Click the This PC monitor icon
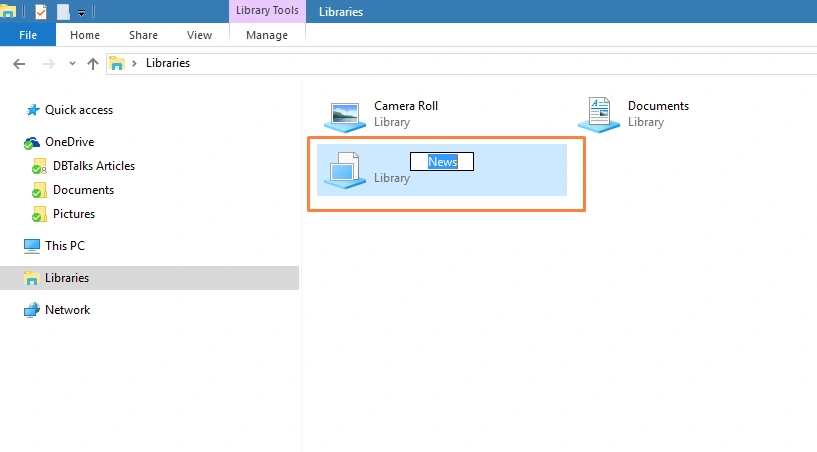 point(32,246)
